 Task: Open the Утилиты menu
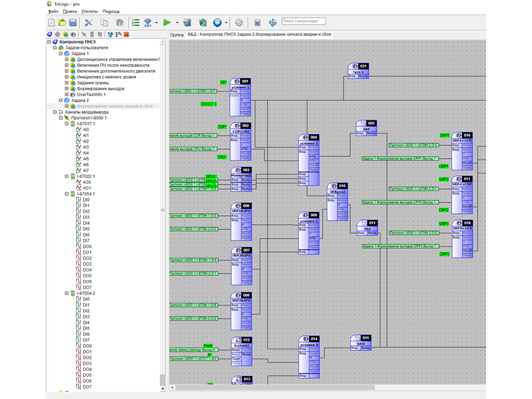click(x=90, y=12)
